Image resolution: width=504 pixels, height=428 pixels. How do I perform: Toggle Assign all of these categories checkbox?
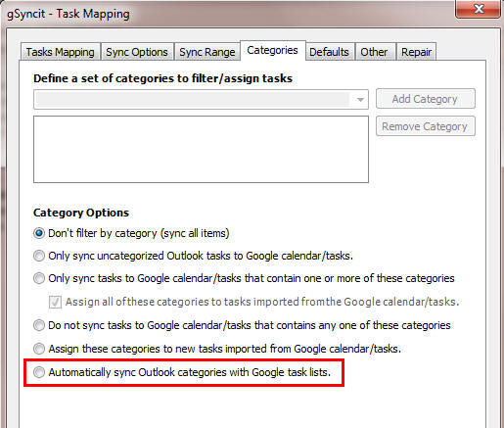55,302
